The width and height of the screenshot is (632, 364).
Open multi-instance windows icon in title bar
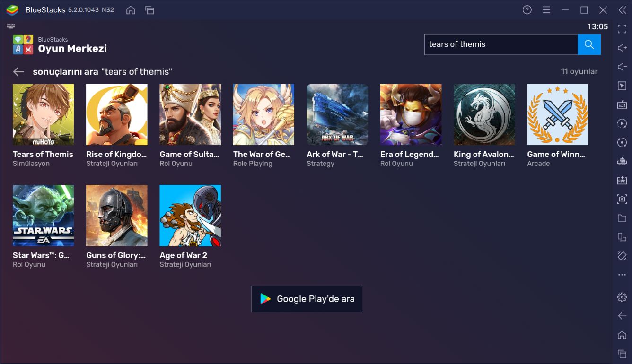coord(149,10)
